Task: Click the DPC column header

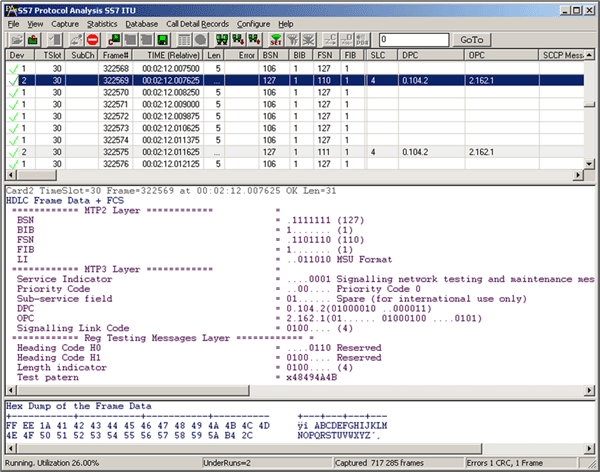Action: coord(431,55)
